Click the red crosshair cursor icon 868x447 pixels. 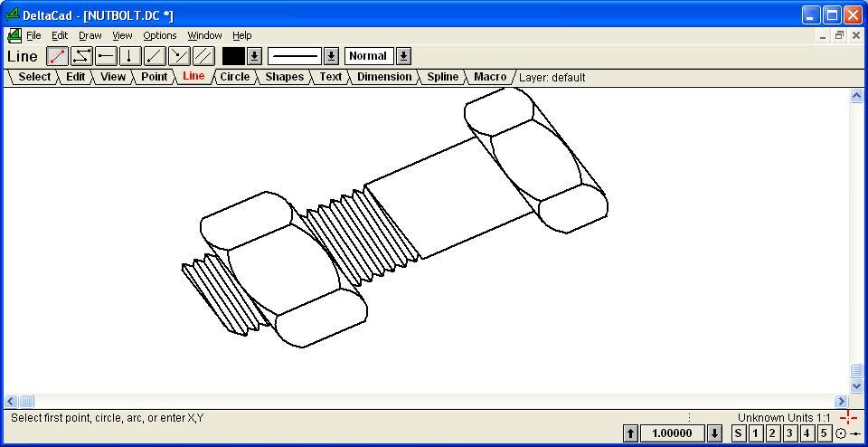847,417
